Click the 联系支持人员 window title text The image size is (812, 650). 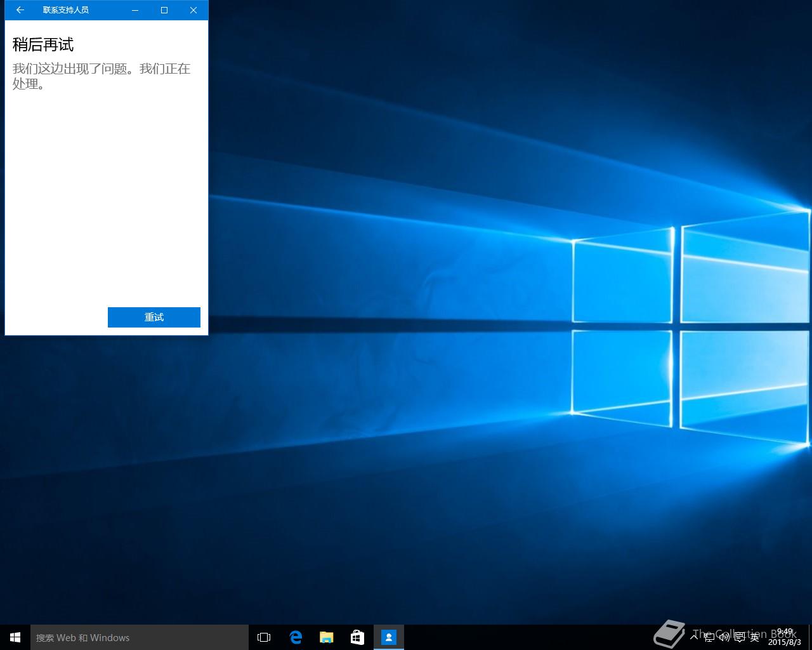click(x=66, y=10)
